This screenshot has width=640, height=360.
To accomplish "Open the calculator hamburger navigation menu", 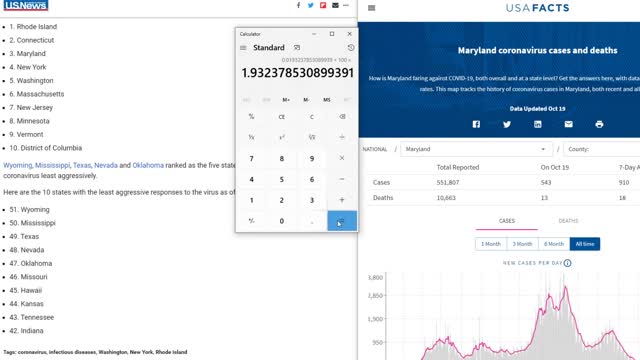I will 243,48.
